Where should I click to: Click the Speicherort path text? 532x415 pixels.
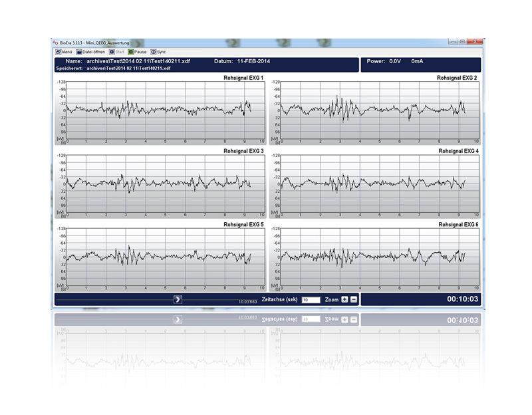coord(128,69)
